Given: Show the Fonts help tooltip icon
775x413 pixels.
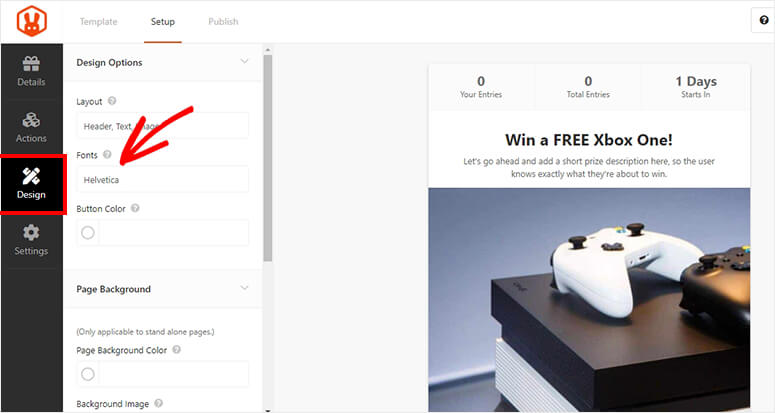Looking at the screenshot, I should click(107, 155).
